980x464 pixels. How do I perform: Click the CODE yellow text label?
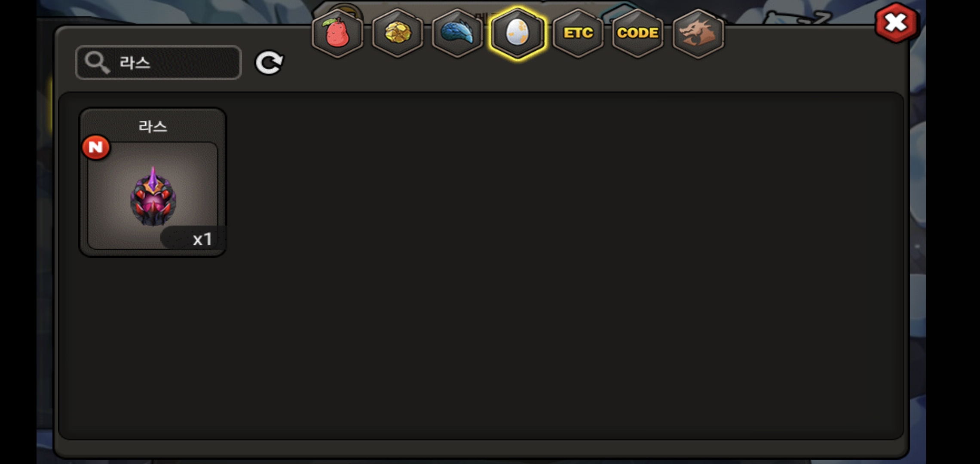pos(638,33)
